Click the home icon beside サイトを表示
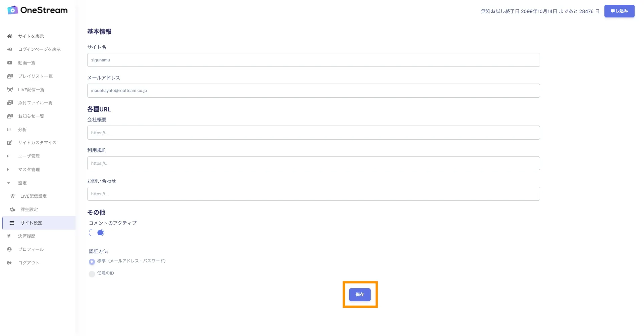The height and width of the screenshot is (336, 644). pyautogui.click(x=10, y=36)
